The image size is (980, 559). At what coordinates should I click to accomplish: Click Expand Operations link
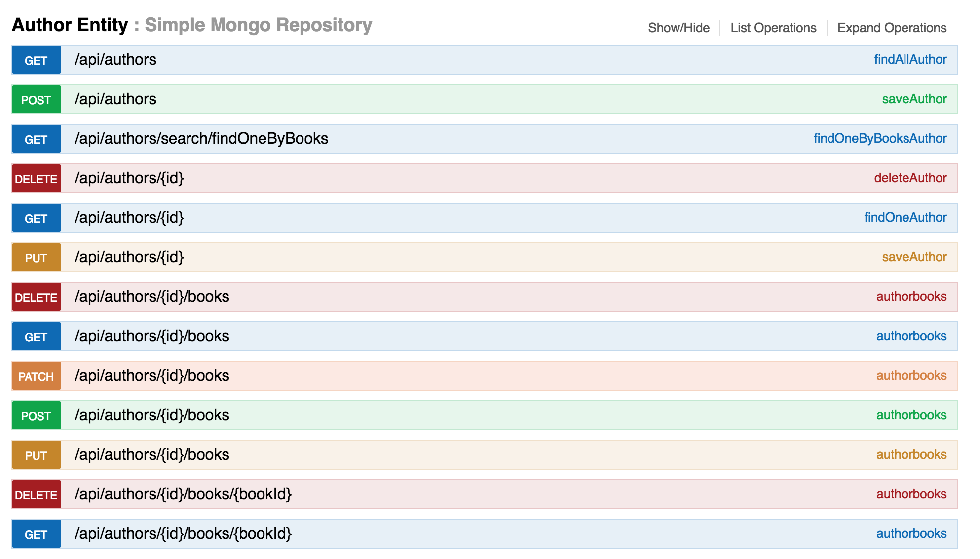pos(892,28)
